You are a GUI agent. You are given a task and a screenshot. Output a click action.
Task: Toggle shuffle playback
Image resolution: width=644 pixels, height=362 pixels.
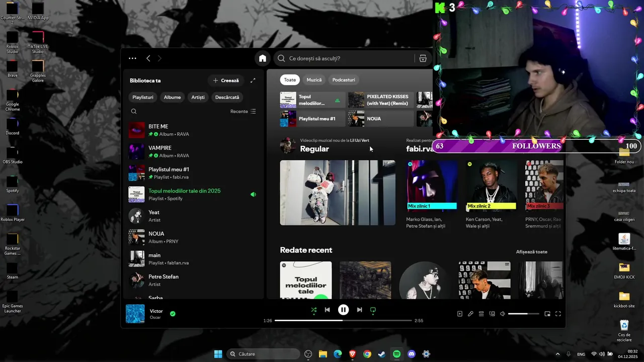(314, 310)
